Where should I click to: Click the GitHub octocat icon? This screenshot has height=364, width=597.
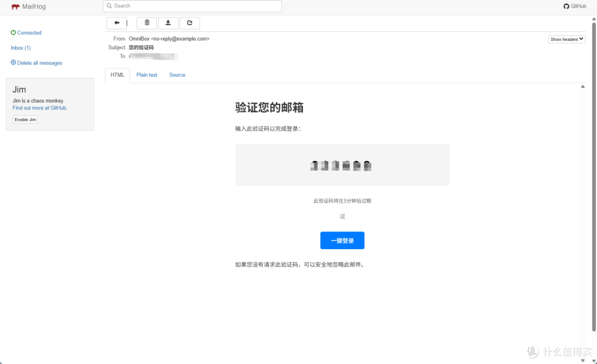pyautogui.click(x=566, y=6)
